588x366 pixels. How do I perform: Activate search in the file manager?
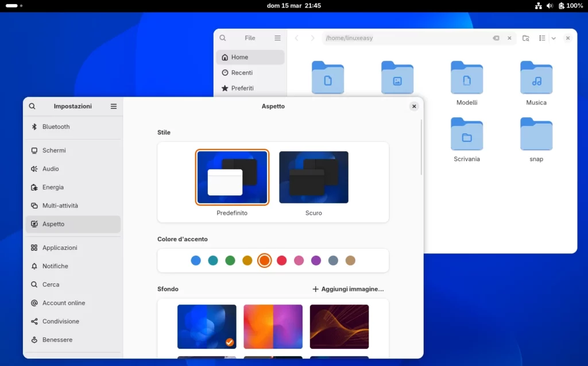coord(223,38)
